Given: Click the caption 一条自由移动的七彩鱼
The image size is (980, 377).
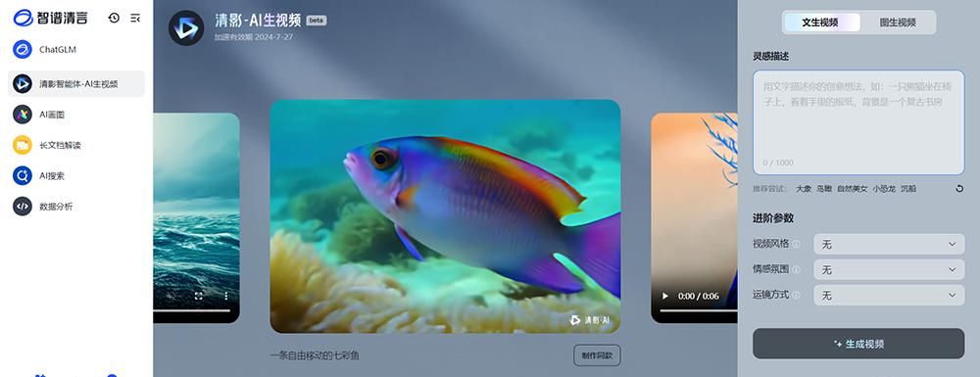Looking at the screenshot, I should pos(315,355).
